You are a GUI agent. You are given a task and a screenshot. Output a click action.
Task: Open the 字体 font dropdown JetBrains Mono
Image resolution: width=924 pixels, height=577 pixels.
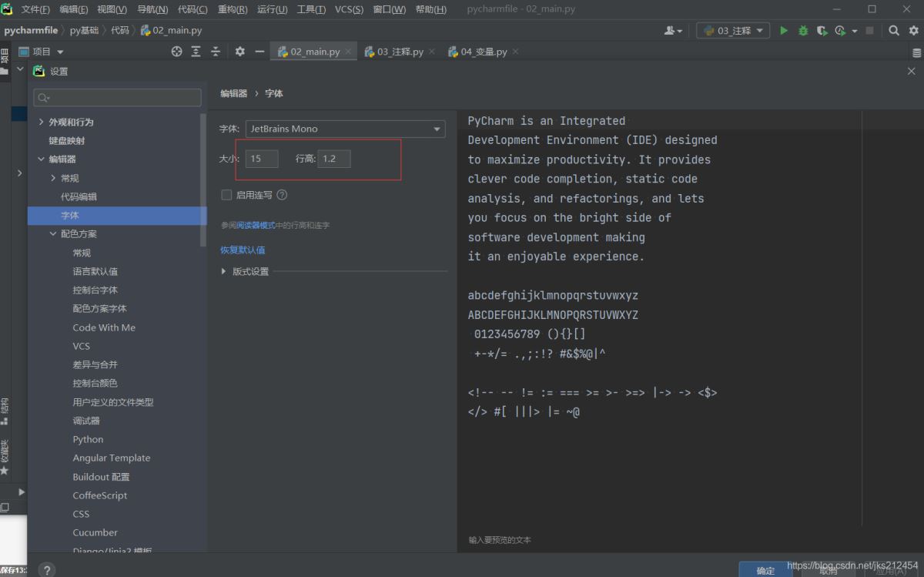[x=344, y=129]
